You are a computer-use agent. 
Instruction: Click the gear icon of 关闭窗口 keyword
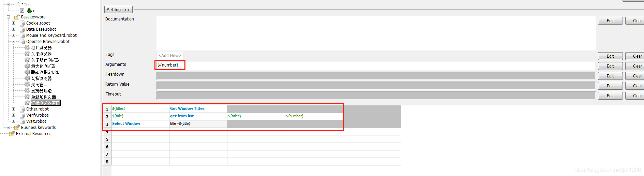(x=27, y=85)
